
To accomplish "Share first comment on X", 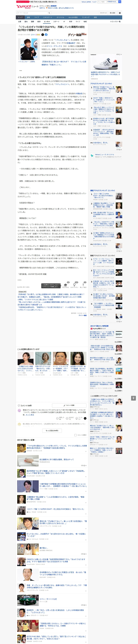I will (85, 418).
